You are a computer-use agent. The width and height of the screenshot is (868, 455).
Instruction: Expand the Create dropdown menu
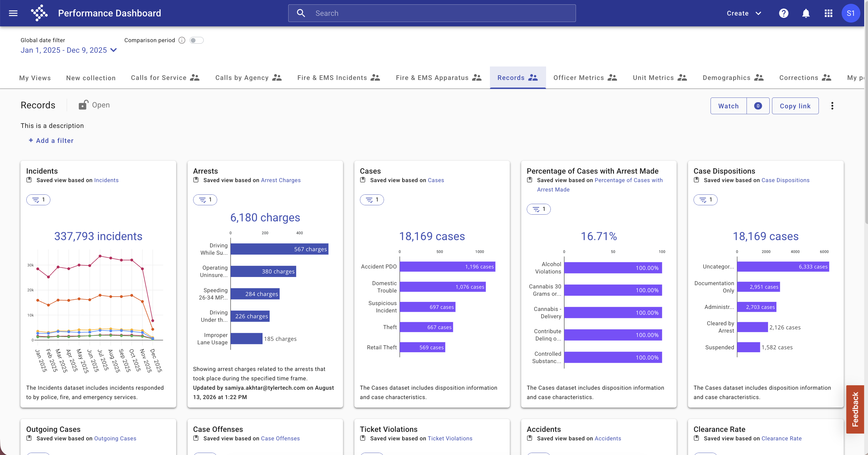click(744, 13)
